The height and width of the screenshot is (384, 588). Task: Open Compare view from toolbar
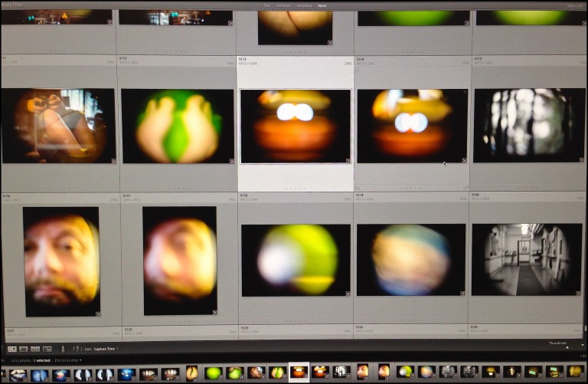coord(35,349)
